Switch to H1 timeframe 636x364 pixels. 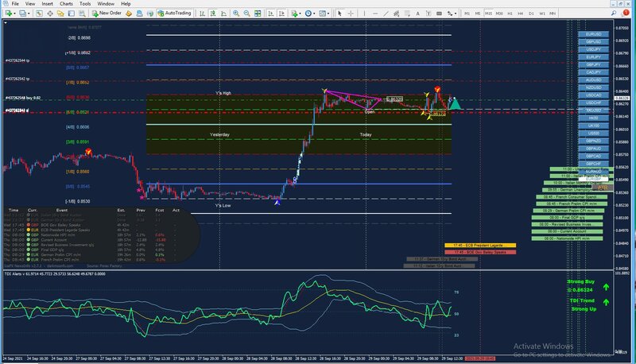point(510,14)
